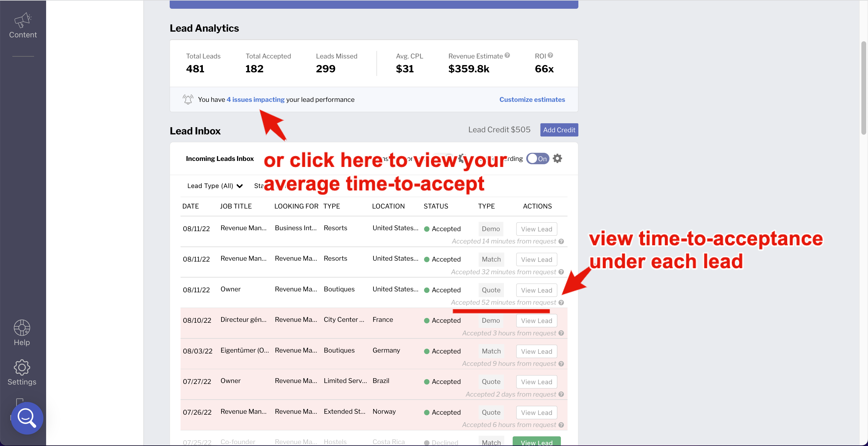Open the 4 issues impacting link
Viewport: 868px width, 446px height.
pyautogui.click(x=255, y=99)
